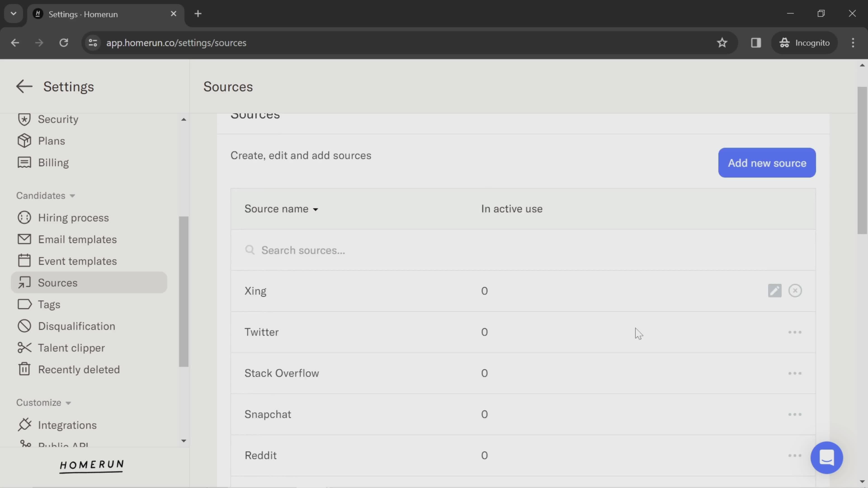
Task: Select the Stack Overflow source name
Action: pos(282,373)
